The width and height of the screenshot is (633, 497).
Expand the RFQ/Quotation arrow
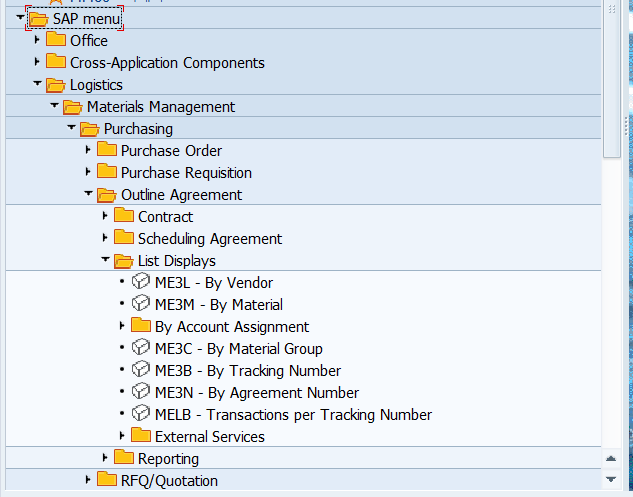tap(88, 480)
